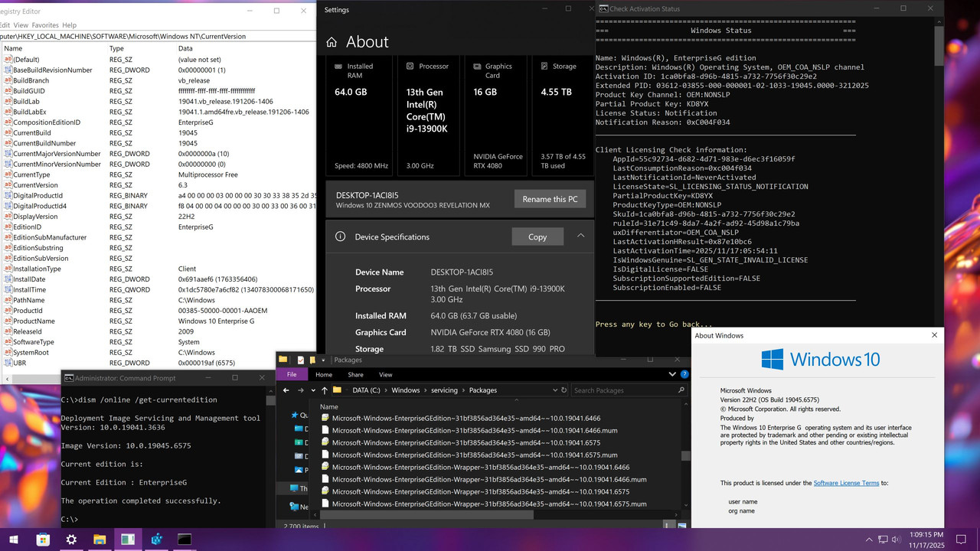The width and height of the screenshot is (980, 551).
Task: Open Registry Editor icon on taskbar
Action: click(156, 540)
